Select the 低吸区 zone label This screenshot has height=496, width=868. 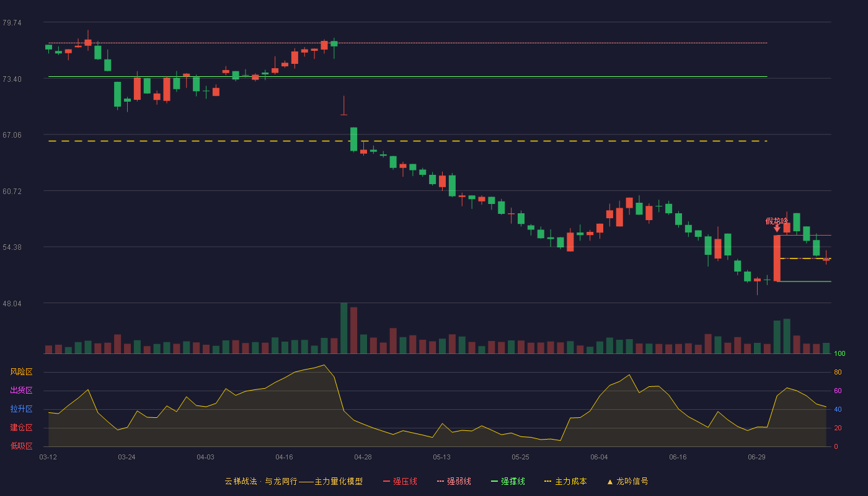[21, 446]
